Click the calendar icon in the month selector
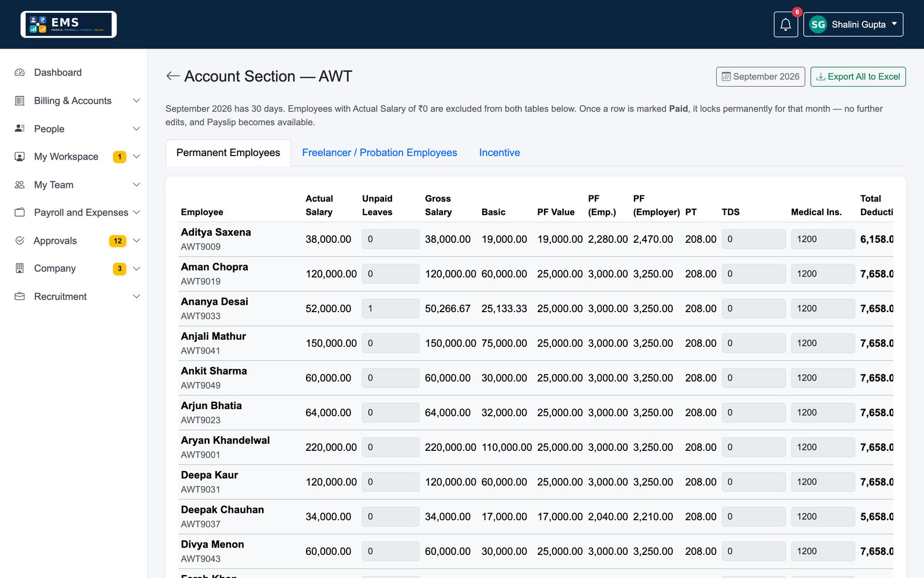Image resolution: width=924 pixels, height=578 pixels. click(726, 77)
